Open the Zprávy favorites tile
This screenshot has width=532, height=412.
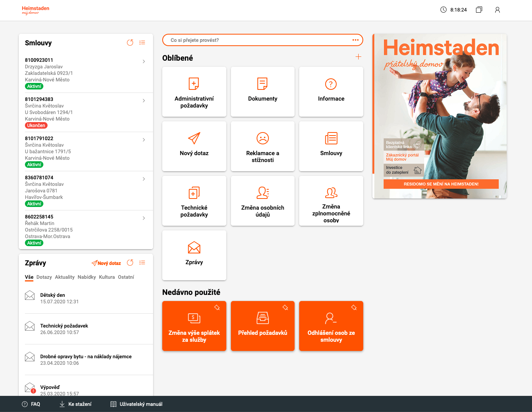pos(194,255)
